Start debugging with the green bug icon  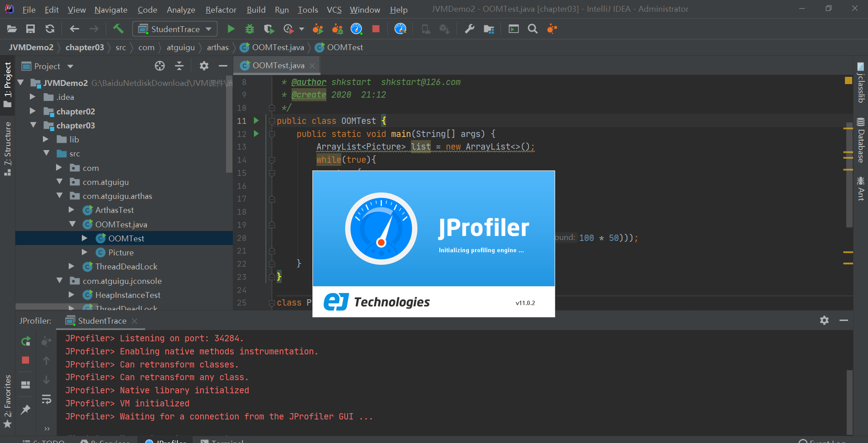tap(250, 29)
